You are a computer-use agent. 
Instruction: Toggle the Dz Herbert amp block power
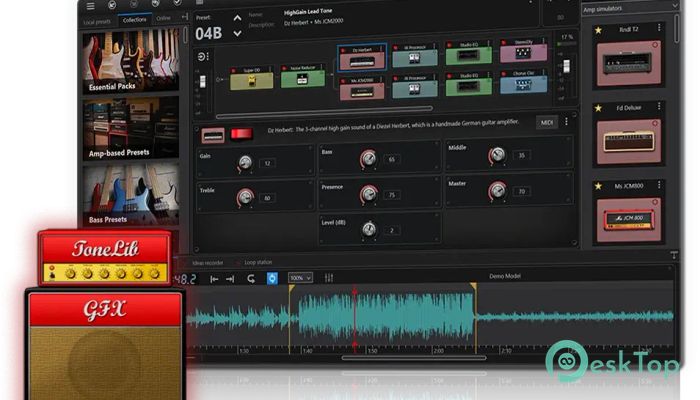point(343,50)
